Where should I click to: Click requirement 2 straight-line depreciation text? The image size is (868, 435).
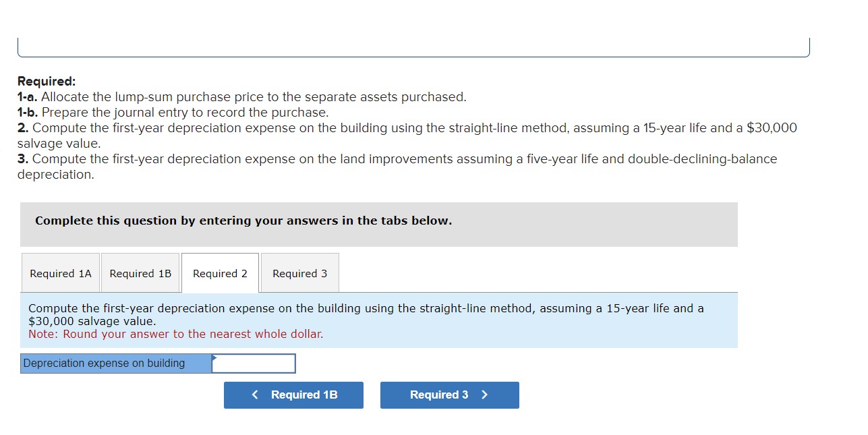407,128
